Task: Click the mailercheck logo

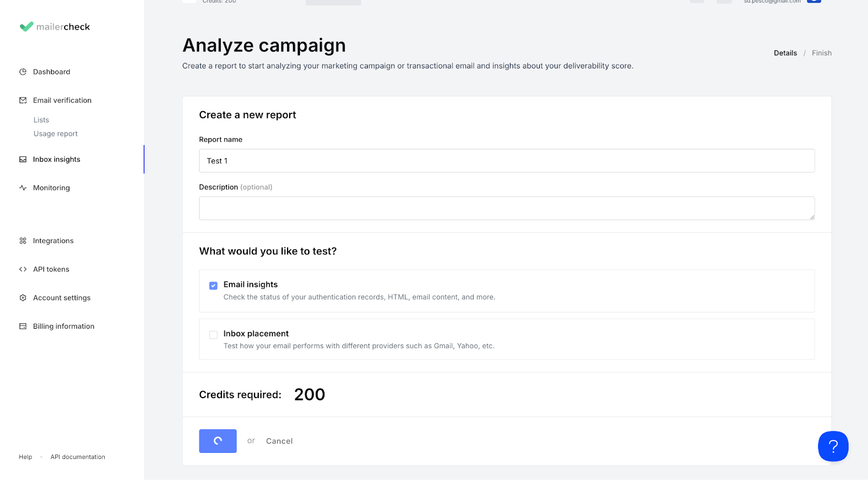Action: 55,27
